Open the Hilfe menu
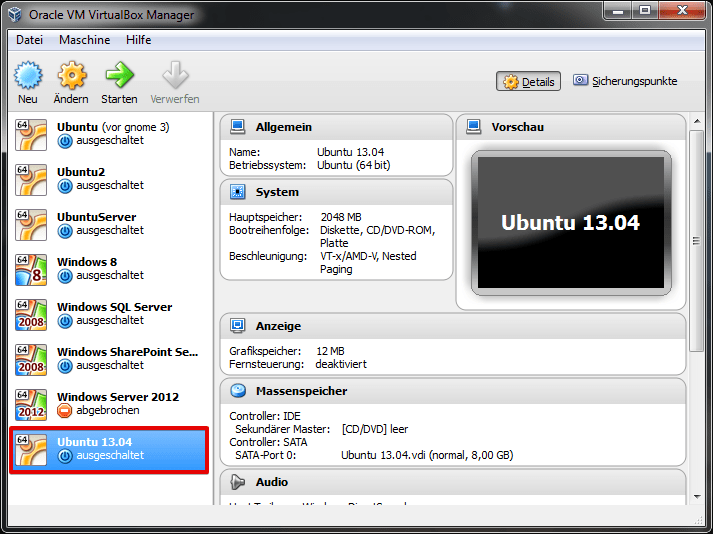Screen dimensions: 713x534 coord(139,40)
